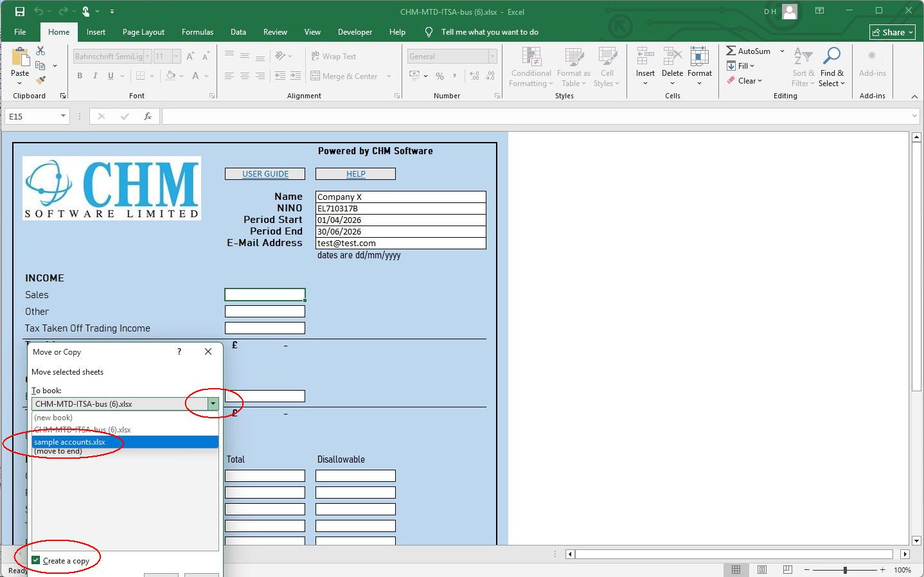Open the To book dropdown arrow
Image resolution: width=924 pixels, height=577 pixels.
(x=213, y=404)
